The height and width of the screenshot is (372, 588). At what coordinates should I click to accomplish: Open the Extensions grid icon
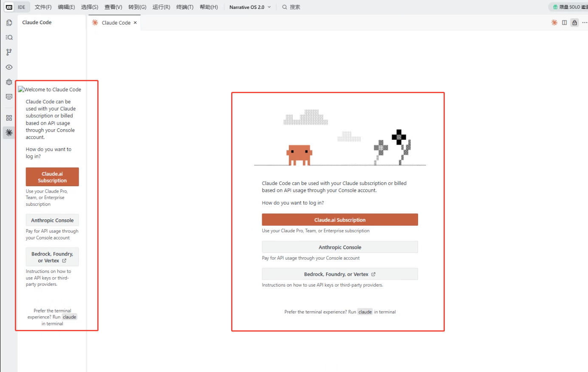[x=9, y=118]
